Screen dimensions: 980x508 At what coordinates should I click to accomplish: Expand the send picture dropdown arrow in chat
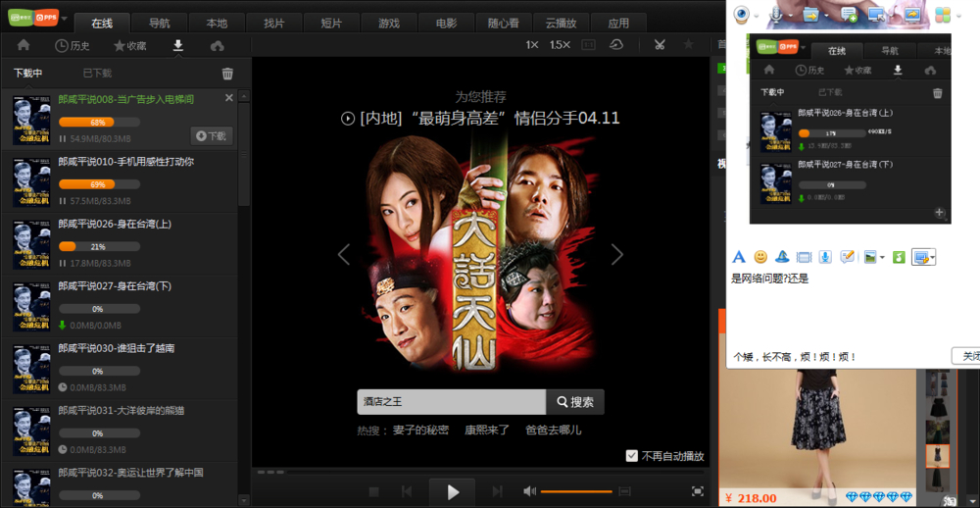click(882, 257)
